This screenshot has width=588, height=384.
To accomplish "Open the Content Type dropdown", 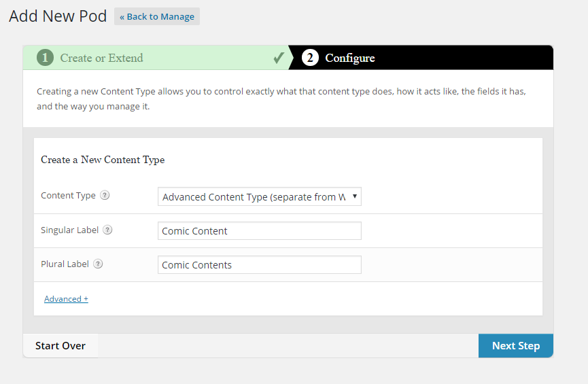I will tap(259, 197).
